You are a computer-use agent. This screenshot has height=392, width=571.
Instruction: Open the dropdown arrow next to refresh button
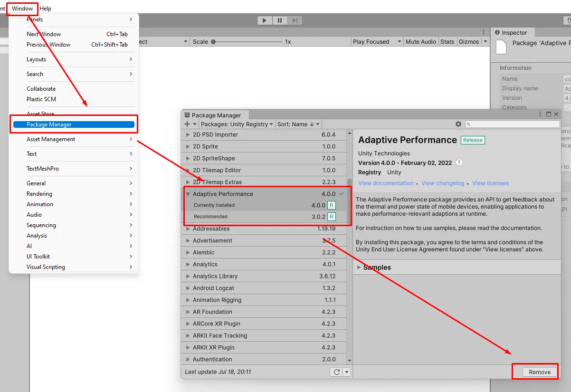point(347,372)
